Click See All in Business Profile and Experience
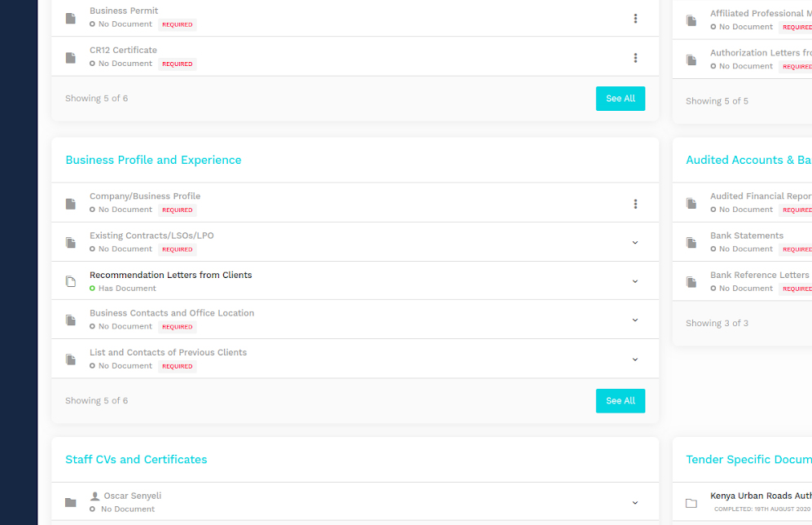Image resolution: width=812 pixels, height=525 pixels. [x=621, y=400]
